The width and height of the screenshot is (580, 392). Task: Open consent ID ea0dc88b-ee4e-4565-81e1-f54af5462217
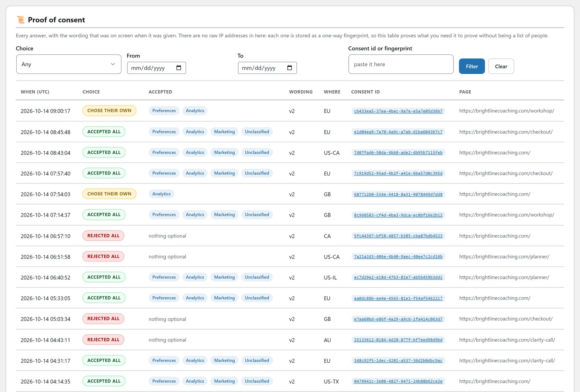[x=398, y=298]
